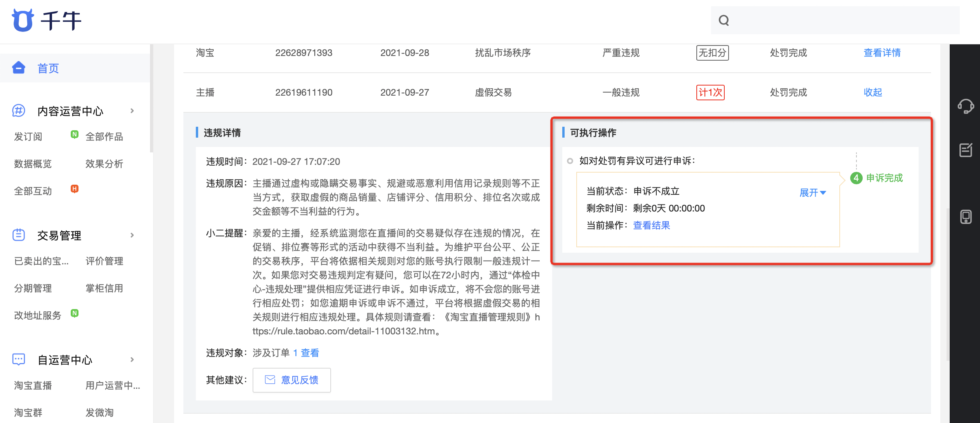The width and height of the screenshot is (980, 423).
Task: Click the green step 4 circle icon
Action: click(x=856, y=178)
